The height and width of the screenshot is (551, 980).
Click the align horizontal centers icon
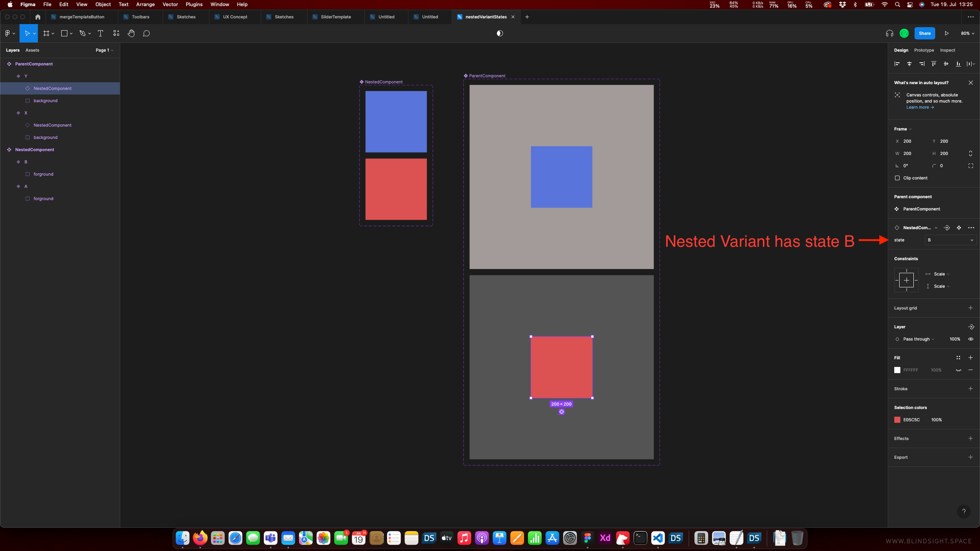pos(909,64)
